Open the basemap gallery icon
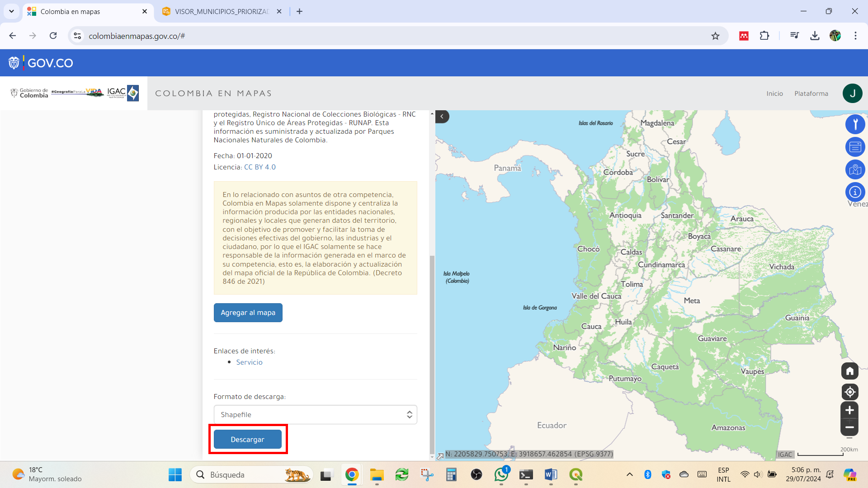 click(855, 169)
